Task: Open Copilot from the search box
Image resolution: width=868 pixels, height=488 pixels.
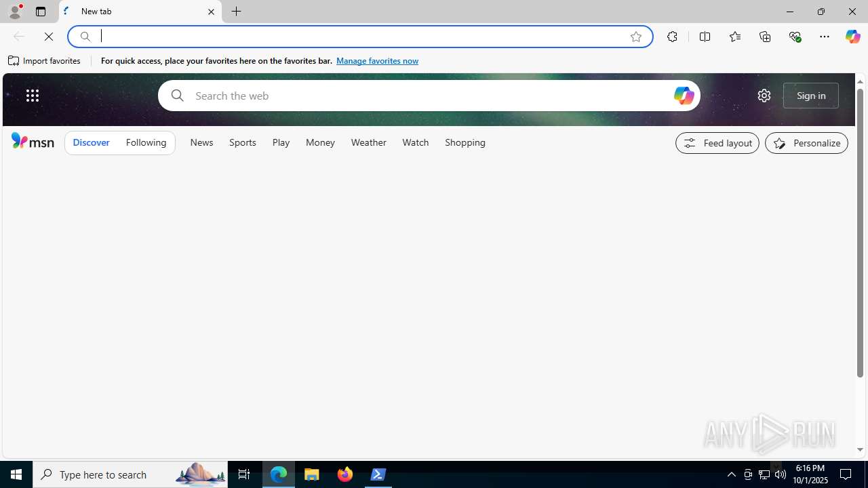Action: click(x=684, y=96)
